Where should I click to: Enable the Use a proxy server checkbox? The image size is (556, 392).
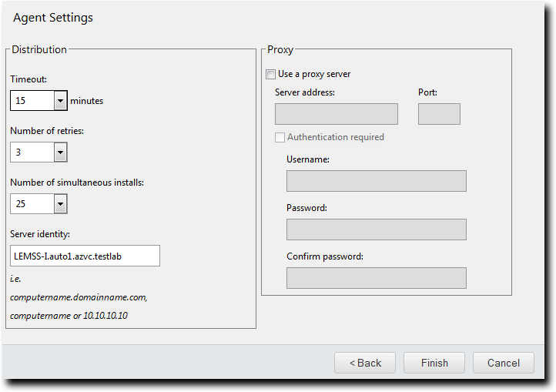click(x=270, y=75)
